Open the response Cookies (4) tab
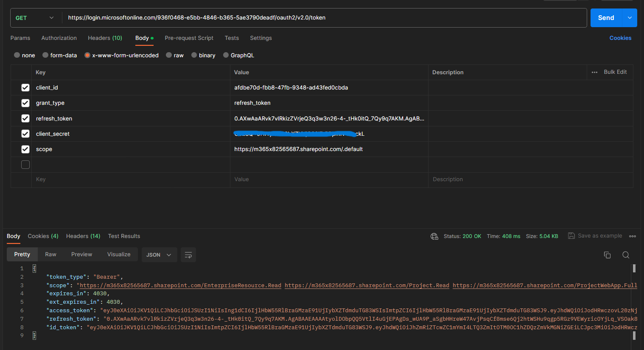 (x=43, y=236)
